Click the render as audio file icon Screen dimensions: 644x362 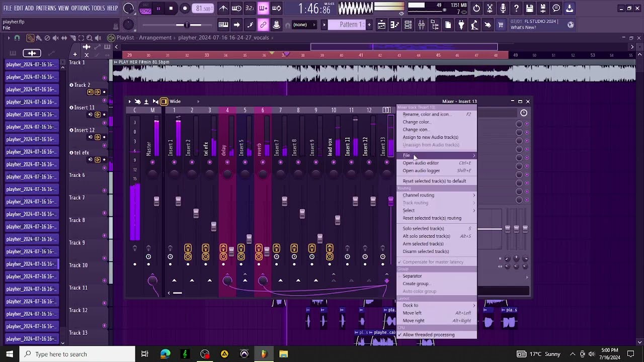[x=543, y=8]
